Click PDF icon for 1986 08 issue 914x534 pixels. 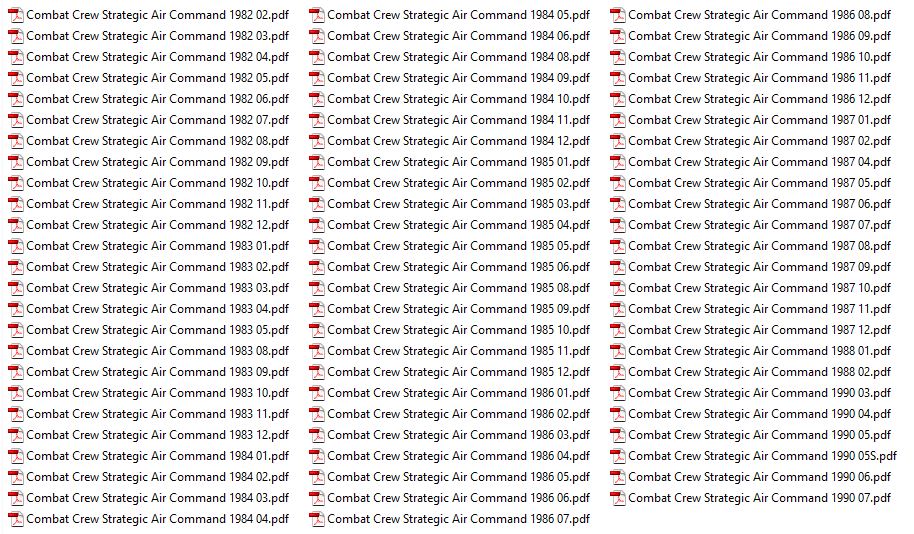point(618,15)
